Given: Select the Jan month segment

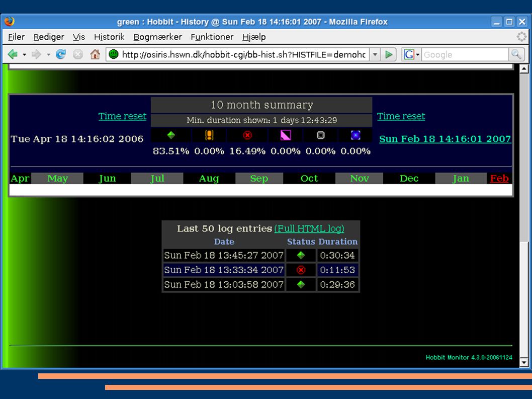Looking at the screenshot, I should coord(461,178).
